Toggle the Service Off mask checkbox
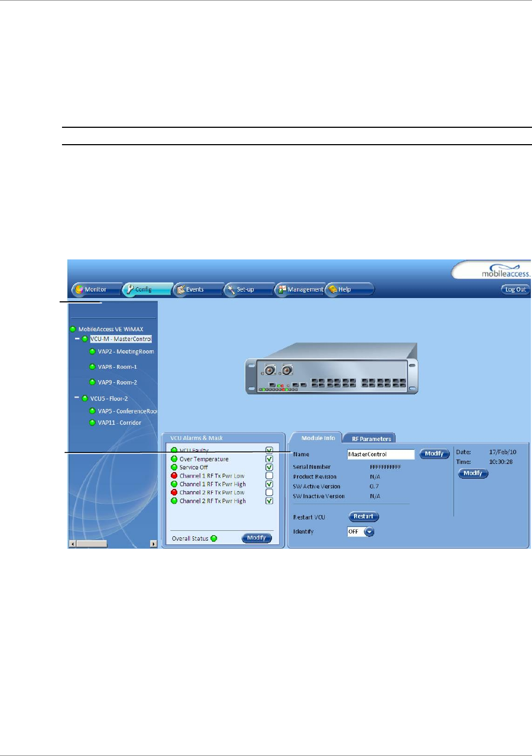This screenshot has height=756, width=532. point(269,467)
